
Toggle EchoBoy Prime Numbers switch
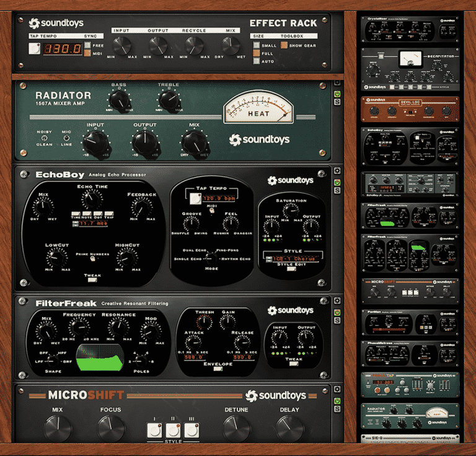pyautogui.click(x=92, y=259)
